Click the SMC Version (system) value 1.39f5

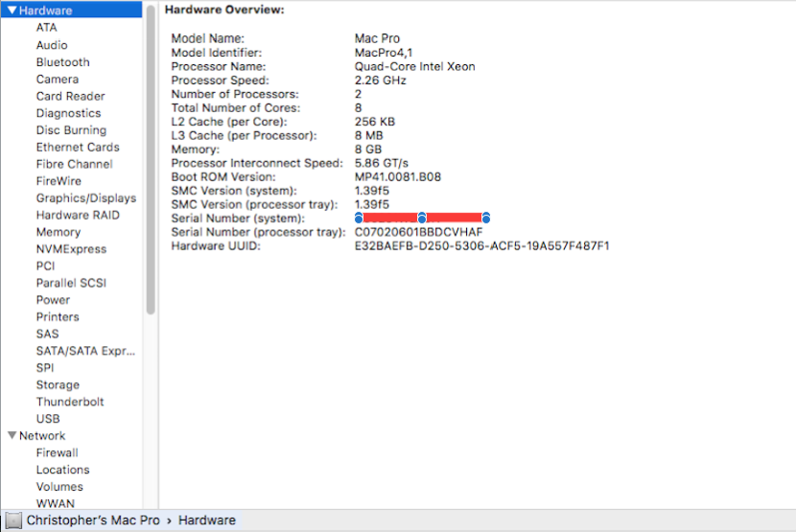(371, 191)
